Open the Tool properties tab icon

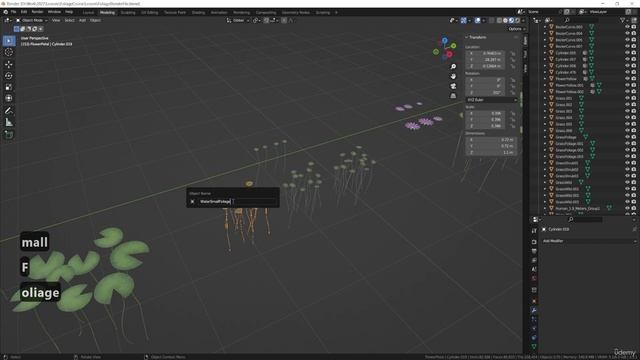[534, 231]
